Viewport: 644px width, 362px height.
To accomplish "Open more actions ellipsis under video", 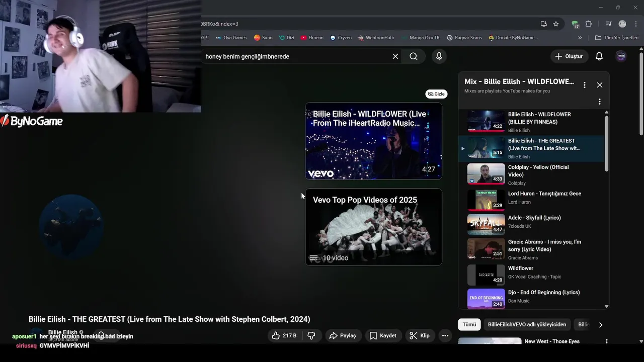I will 445,335.
